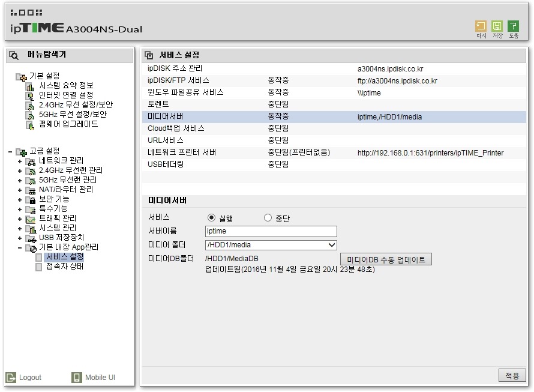
Task: Click the 특수기능 icon
Action: 31,210
